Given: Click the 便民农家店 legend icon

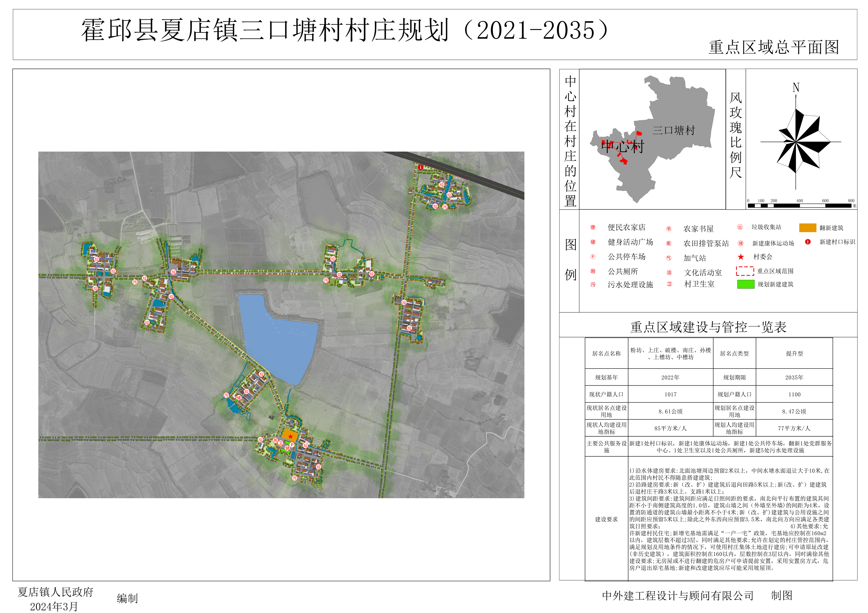Looking at the screenshot, I should click(593, 227).
